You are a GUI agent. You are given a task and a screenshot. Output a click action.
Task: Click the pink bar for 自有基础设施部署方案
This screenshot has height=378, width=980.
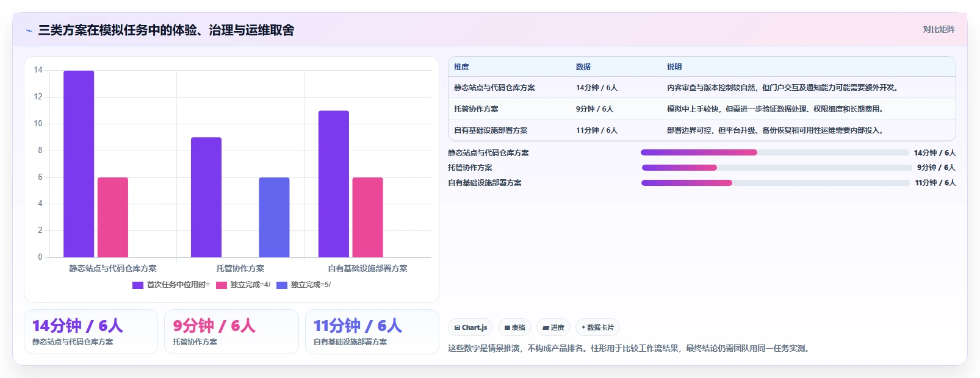tap(367, 217)
